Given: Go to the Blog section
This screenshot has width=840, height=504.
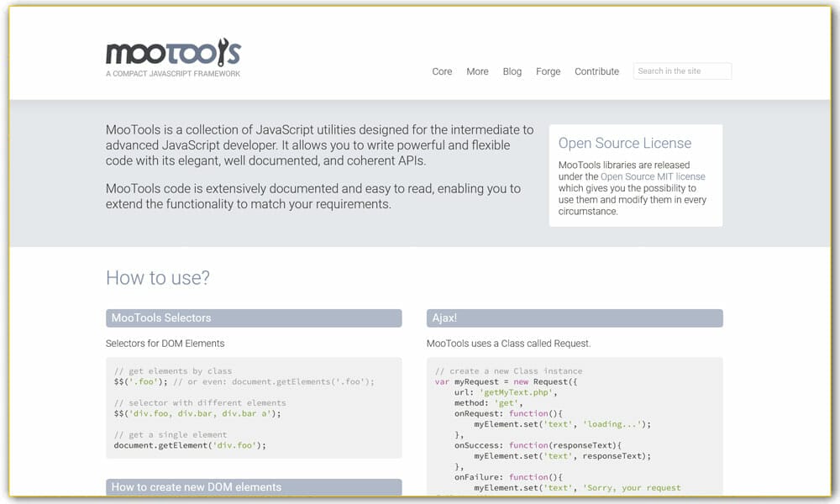Looking at the screenshot, I should pyautogui.click(x=512, y=71).
